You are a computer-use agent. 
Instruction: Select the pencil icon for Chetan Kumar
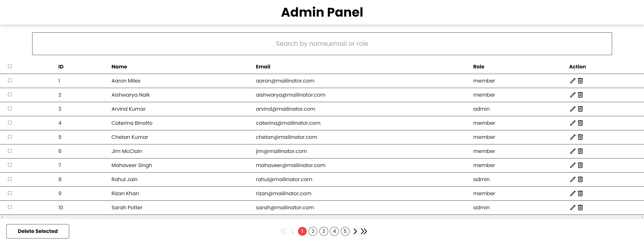(573, 137)
